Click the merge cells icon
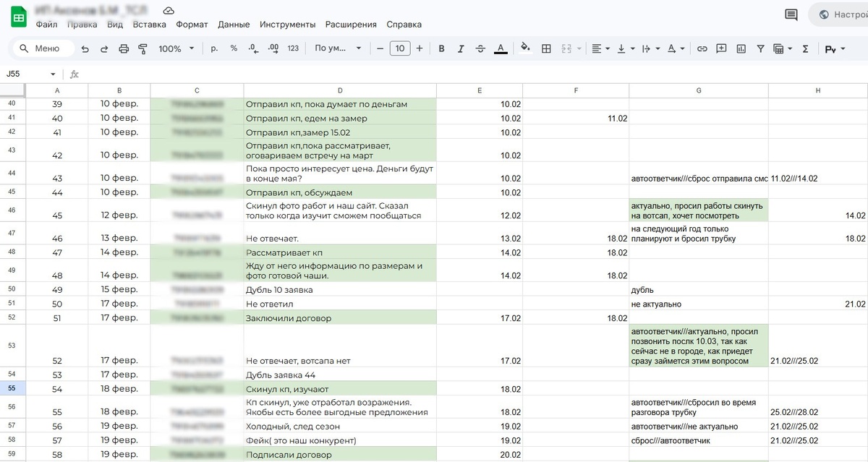This screenshot has height=462, width=868. click(566, 48)
